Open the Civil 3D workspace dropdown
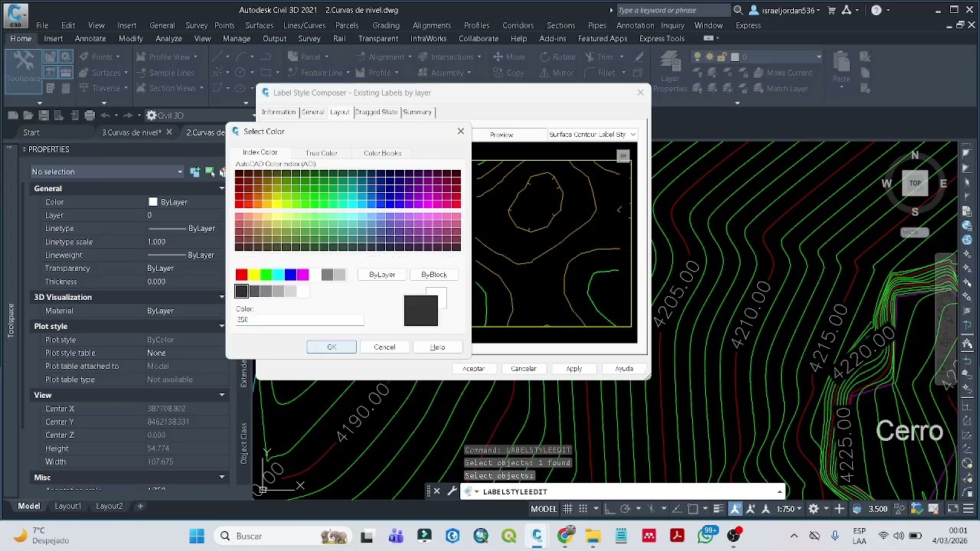Screen dimensions: 980x551 point(201,116)
